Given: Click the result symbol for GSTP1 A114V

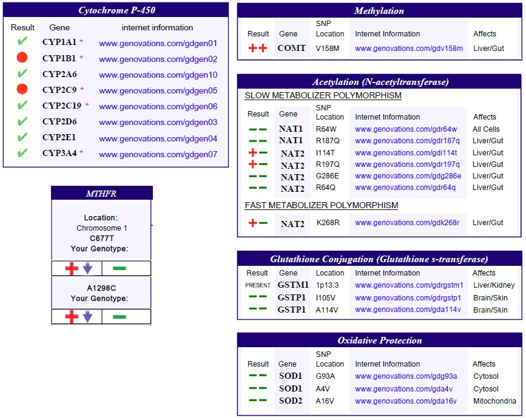Looking at the screenshot, I should (x=258, y=308).
